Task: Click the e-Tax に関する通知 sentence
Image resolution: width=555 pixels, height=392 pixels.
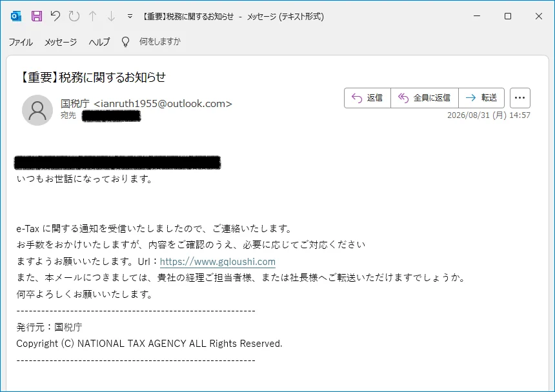Action: click(154, 229)
